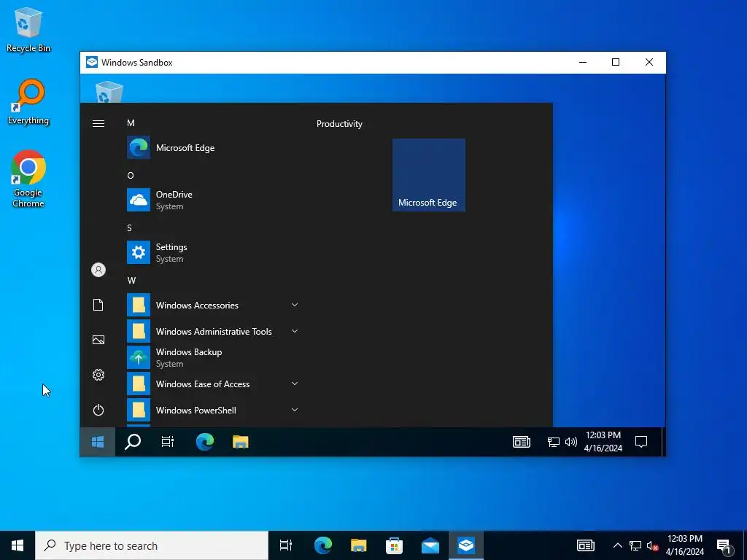Open Settings app in sandbox Start list
The height and width of the screenshot is (560, 747).
point(213,252)
